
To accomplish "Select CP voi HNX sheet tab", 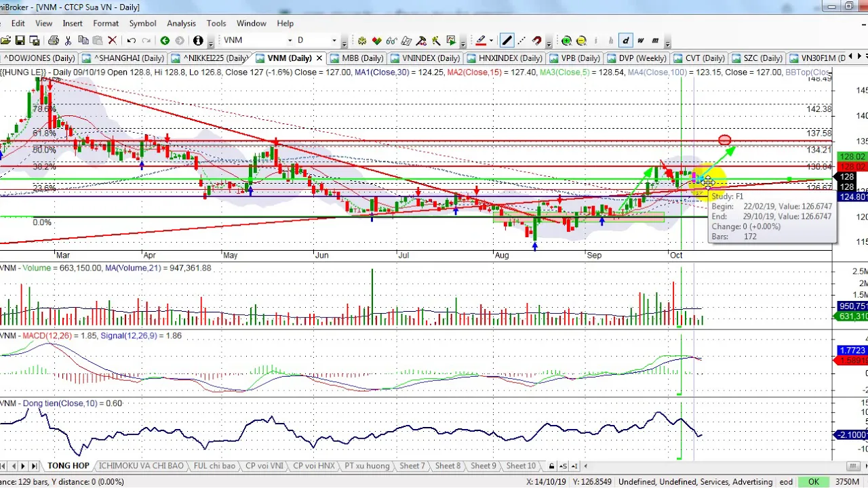I will pyautogui.click(x=314, y=466).
